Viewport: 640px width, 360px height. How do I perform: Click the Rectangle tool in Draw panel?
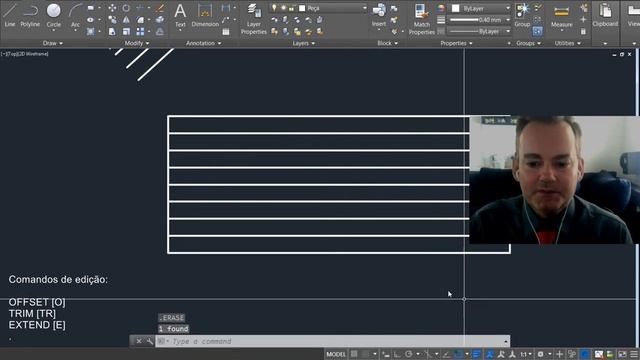[91, 8]
